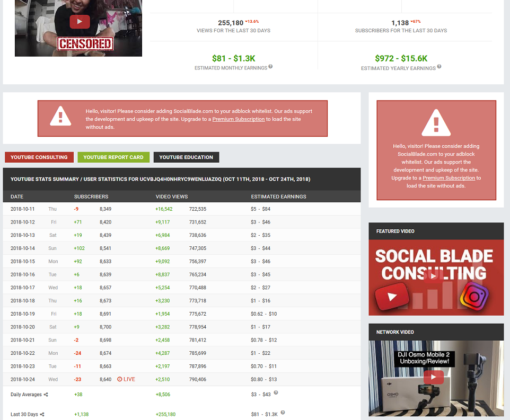Share Daily Averages via share icon
The height and width of the screenshot is (420, 510).
46,395
